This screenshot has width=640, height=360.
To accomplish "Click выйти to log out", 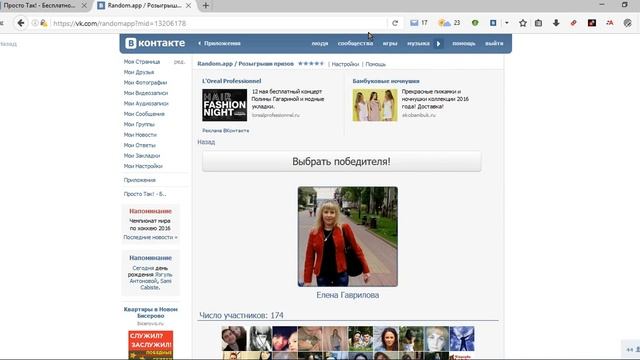I will click(x=494, y=43).
